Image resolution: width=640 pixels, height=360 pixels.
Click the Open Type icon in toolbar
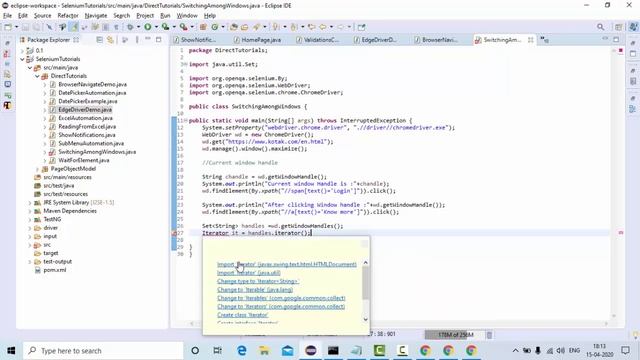(234, 27)
